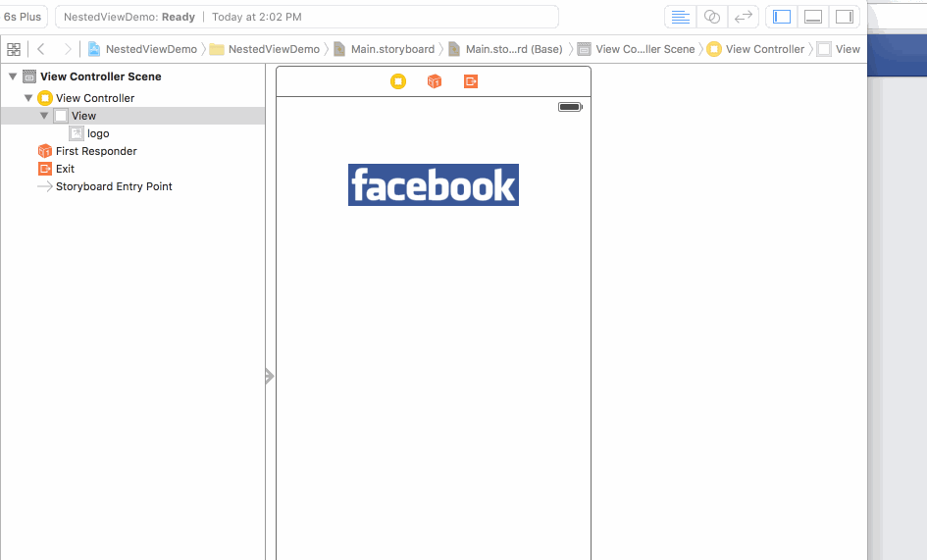Select the logo image view row
Viewport: 927px width, 560px height.
132,133
